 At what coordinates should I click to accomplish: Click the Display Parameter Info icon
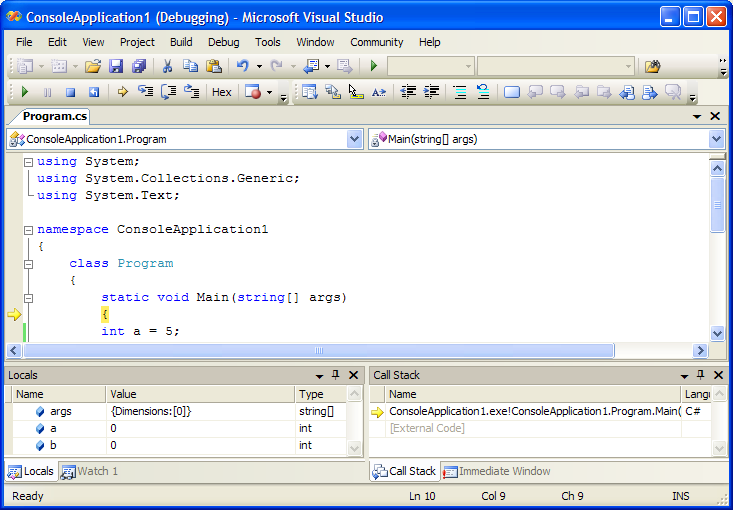333,92
